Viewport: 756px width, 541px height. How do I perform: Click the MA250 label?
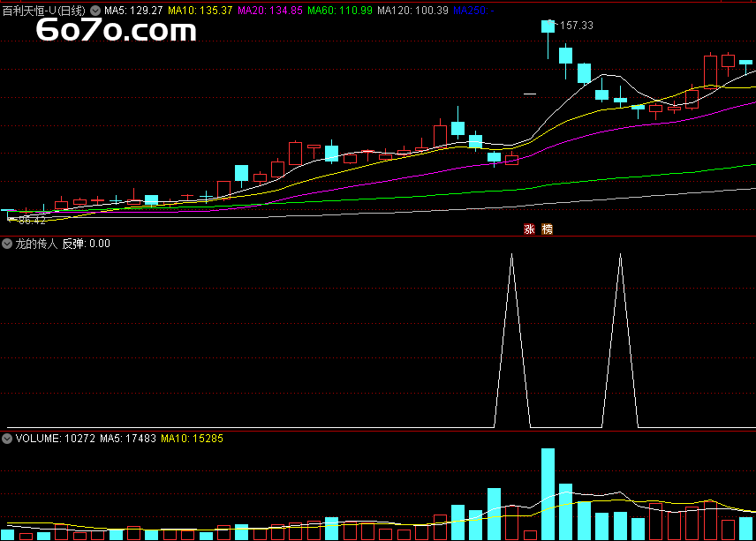pos(473,11)
